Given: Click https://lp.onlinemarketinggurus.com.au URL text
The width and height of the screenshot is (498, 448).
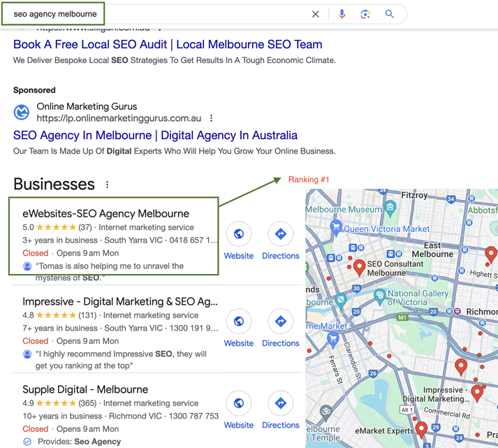Looking at the screenshot, I should (119, 119).
